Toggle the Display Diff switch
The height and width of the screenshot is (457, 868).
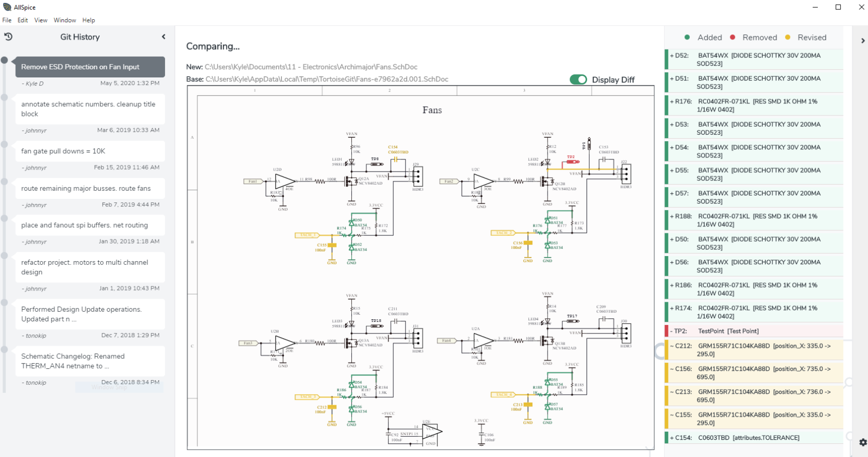(578, 79)
